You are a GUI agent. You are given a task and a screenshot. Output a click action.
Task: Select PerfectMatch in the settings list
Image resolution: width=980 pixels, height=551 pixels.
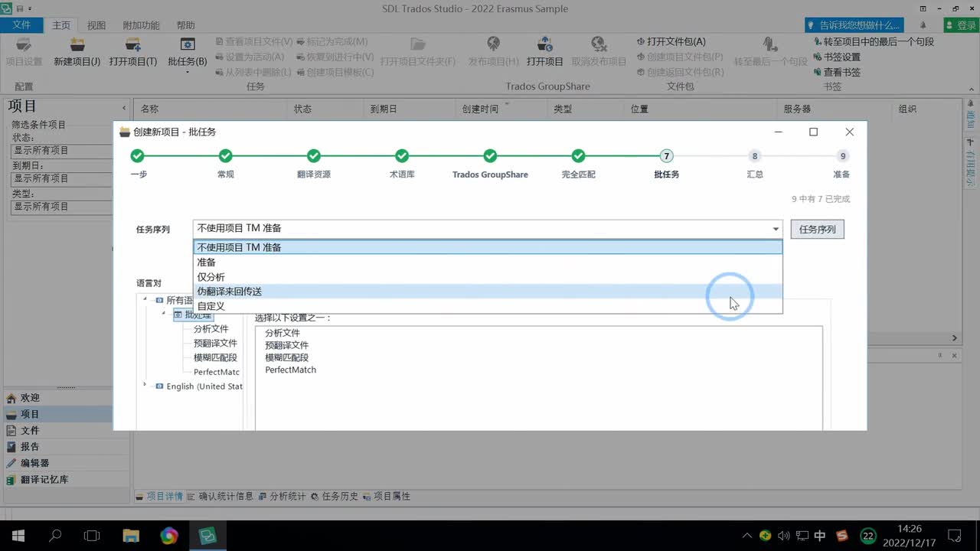point(291,370)
